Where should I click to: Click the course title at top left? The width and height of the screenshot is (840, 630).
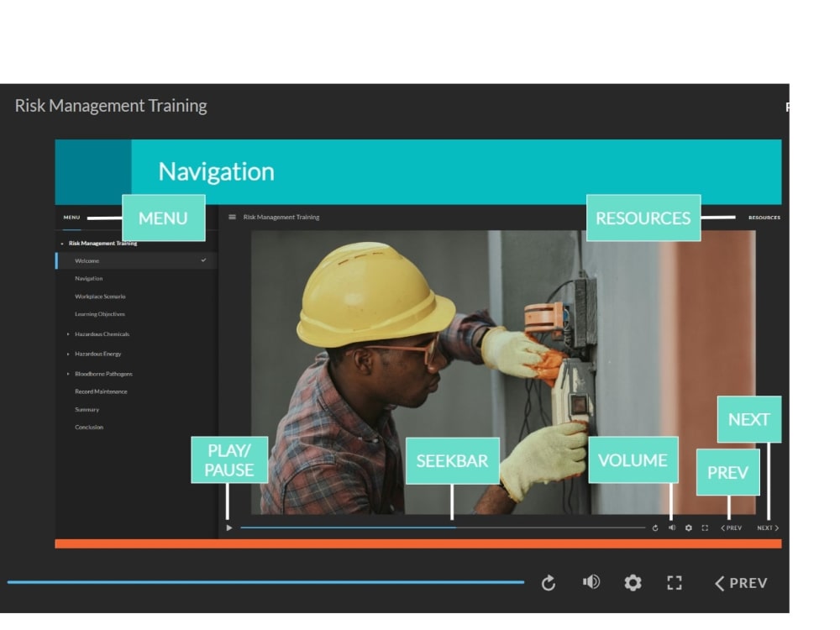click(x=111, y=106)
